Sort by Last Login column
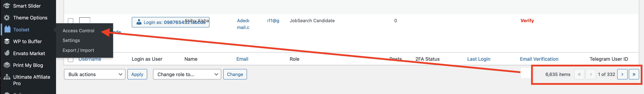 coord(479,59)
